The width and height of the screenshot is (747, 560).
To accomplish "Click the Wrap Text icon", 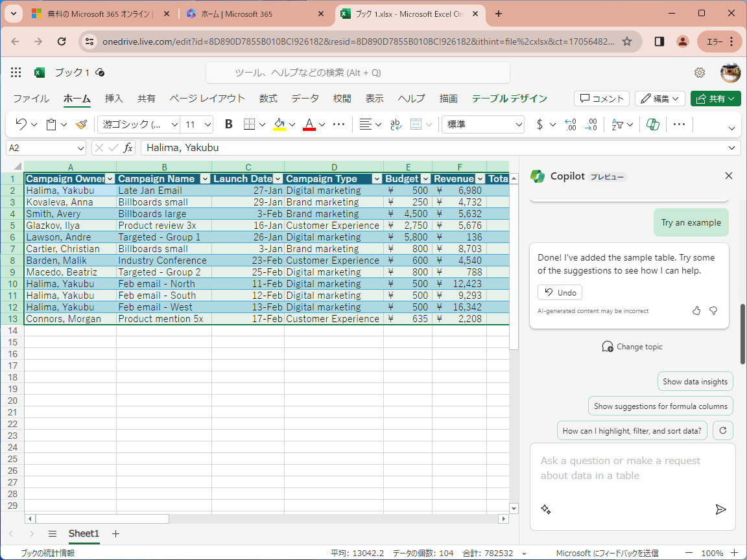I will (x=396, y=124).
